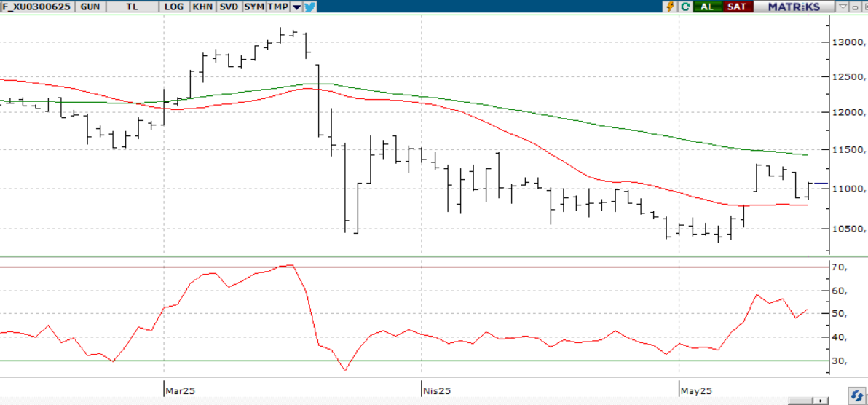
Task: Click the 11500 price axis label
Action: [x=848, y=150]
